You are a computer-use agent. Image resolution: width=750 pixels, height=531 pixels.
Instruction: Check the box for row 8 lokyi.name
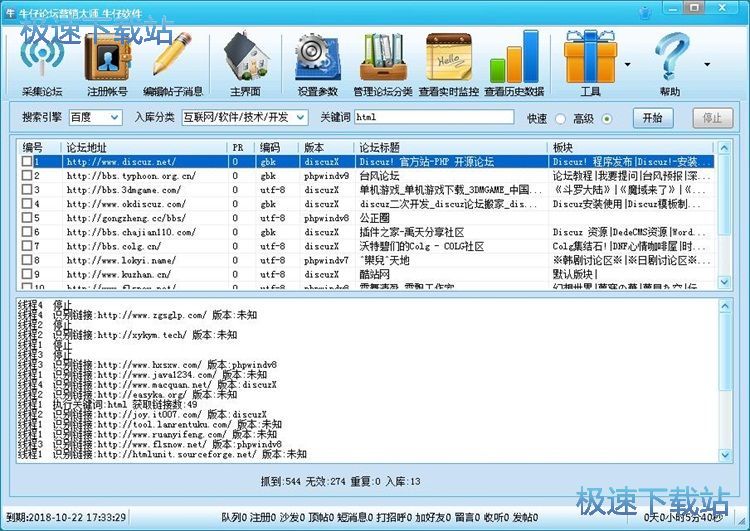[x=27, y=260]
